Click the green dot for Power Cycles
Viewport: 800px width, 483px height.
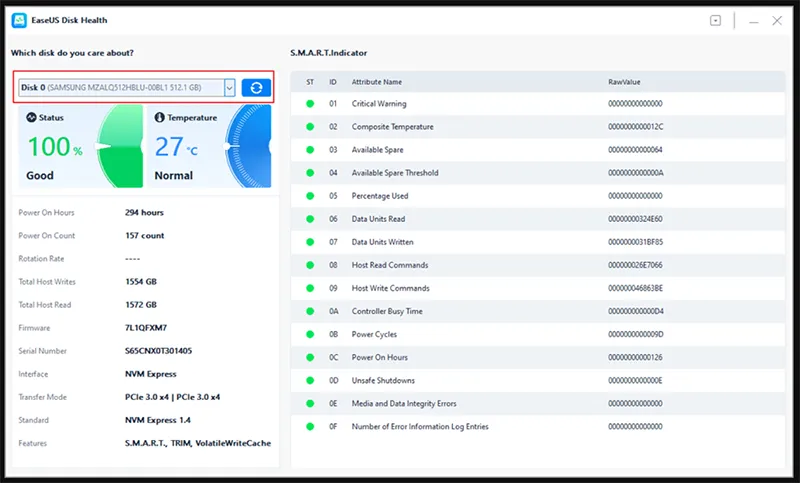point(310,334)
